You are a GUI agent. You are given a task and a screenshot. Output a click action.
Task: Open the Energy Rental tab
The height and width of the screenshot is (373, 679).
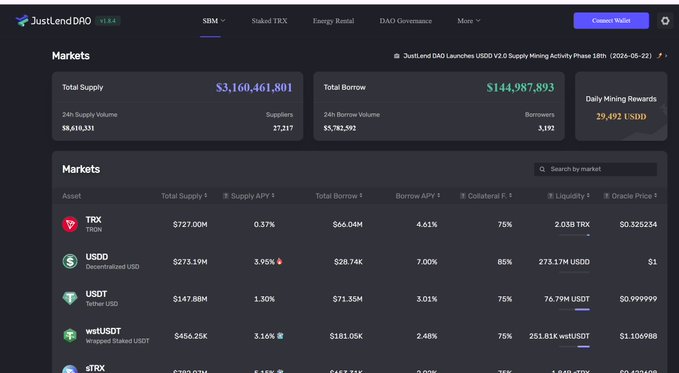(x=333, y=21)
